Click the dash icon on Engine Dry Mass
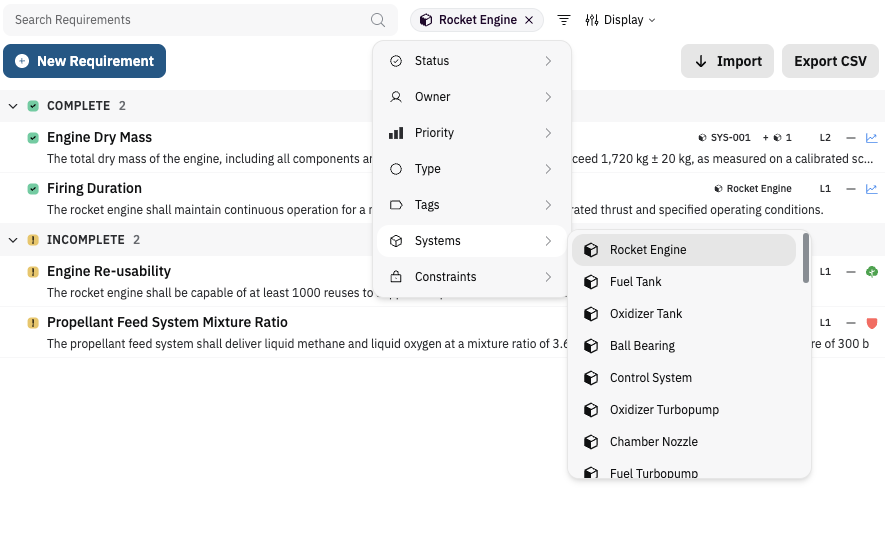Image resolution: width=885 pixels, height=542 pixels. [851, 138]
